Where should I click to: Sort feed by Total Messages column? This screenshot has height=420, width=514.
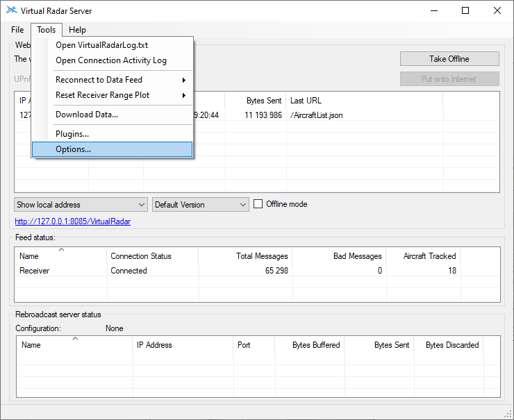tap(245, 256)
